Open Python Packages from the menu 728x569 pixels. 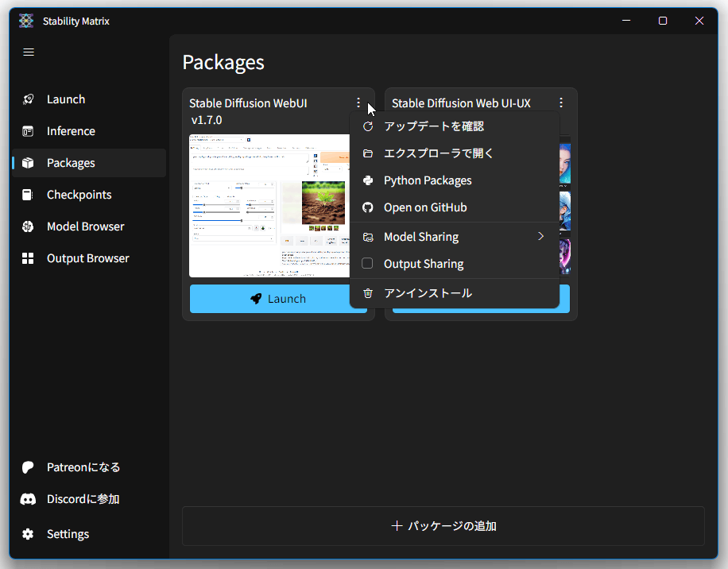click(455, 180)
